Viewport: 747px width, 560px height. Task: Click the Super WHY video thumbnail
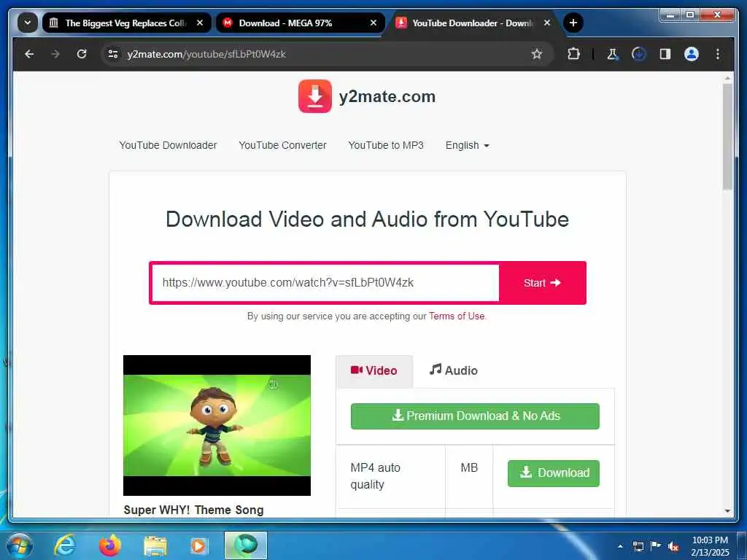point(217,425)
